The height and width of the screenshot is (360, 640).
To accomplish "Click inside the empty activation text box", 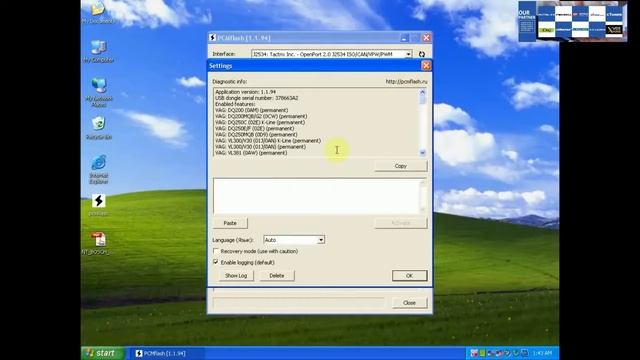I will (316, 196).
